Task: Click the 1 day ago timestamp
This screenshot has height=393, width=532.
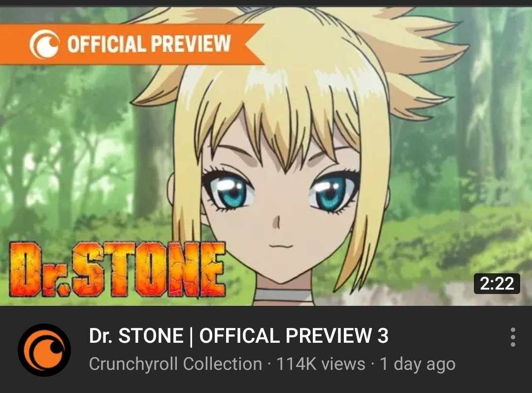Action: click(x=417, y=364)
